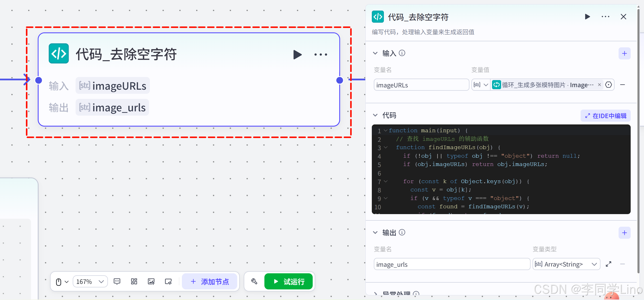Collapse the 输出 section

375,232
